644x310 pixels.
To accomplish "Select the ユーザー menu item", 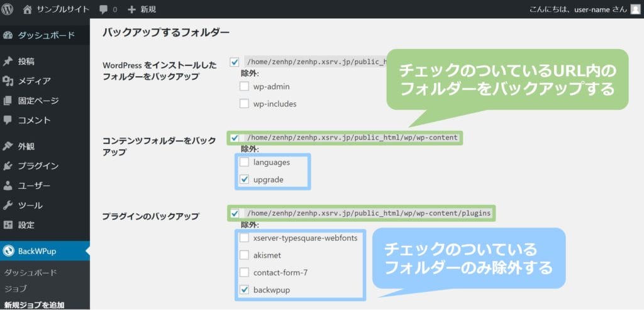I will 34,185.
